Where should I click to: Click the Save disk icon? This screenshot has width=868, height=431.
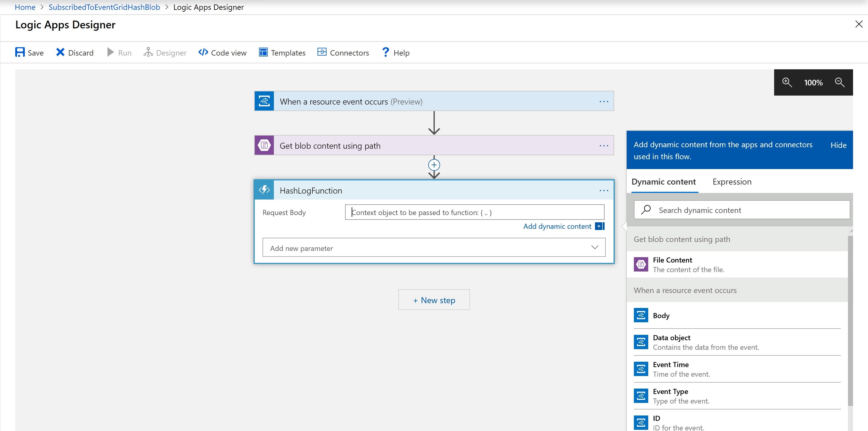point(20,52)
